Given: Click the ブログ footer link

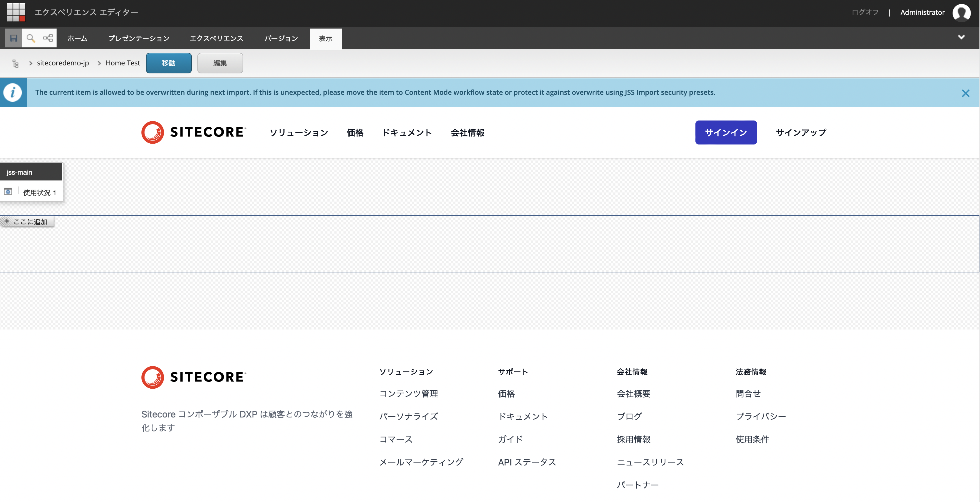Looking at the screenshot, I should click(629, 416).
